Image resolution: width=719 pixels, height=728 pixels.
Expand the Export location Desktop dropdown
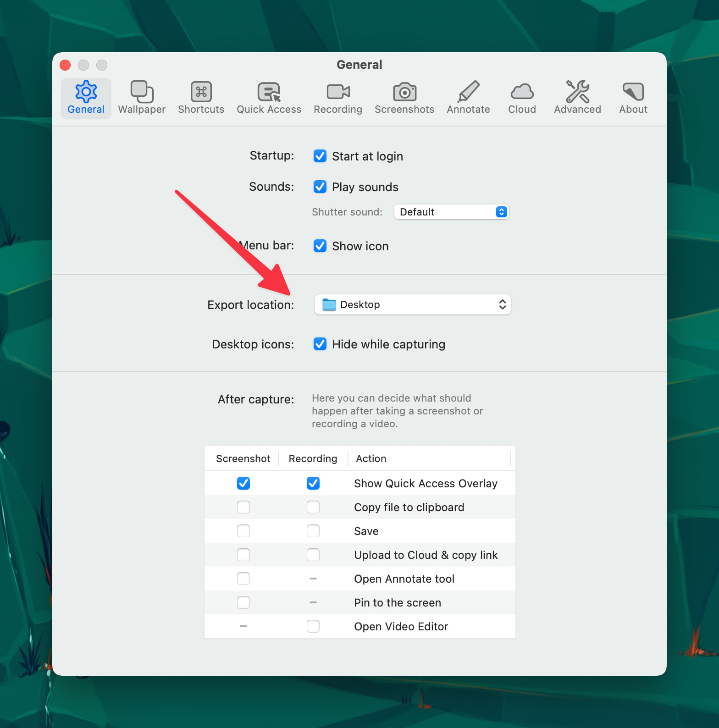[x=412, y=305]
